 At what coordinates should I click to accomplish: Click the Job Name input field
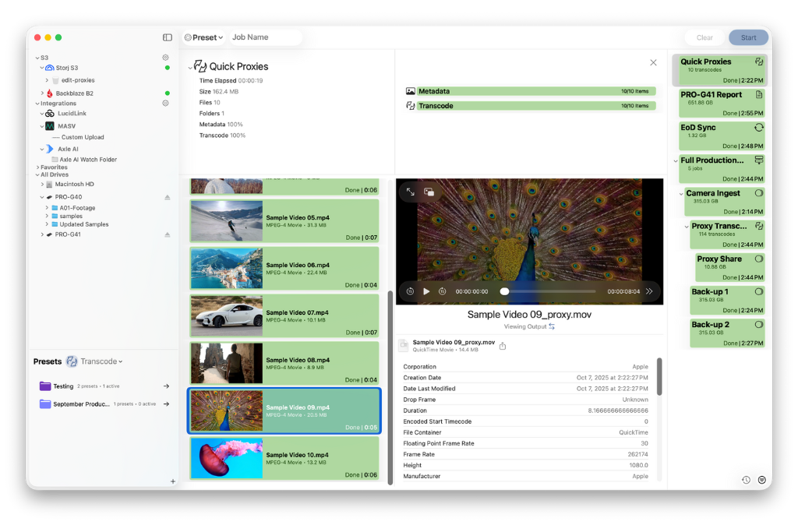click(x=263, y=37)
